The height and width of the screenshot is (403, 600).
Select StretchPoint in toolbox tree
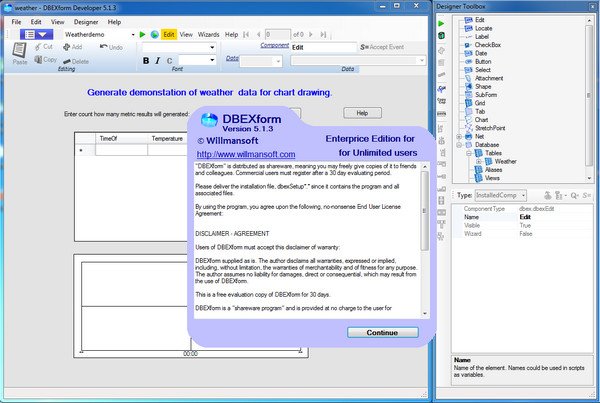(490, 128)
